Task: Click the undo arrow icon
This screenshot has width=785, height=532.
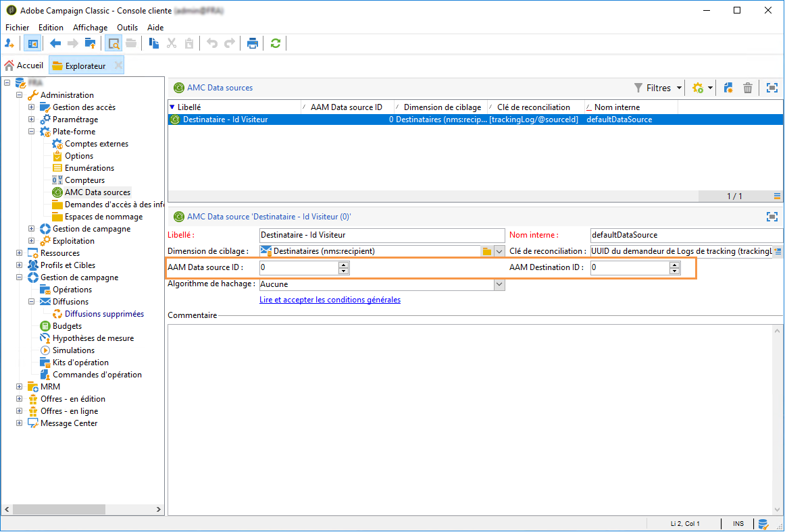Action: pyautogui.click(x=212, y=43)
